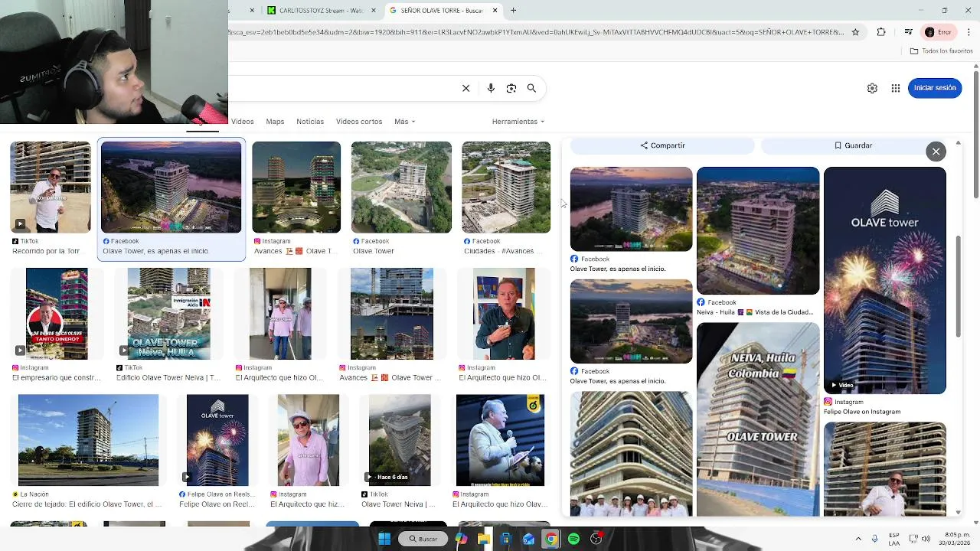
Task: Open Chrome media controls icon
Action: point(908,32)
